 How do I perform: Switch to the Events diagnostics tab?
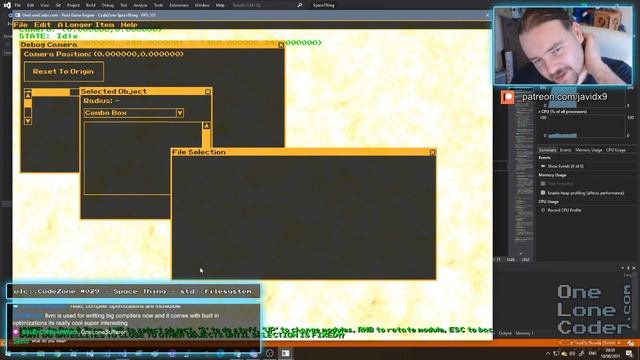(565, 150)
